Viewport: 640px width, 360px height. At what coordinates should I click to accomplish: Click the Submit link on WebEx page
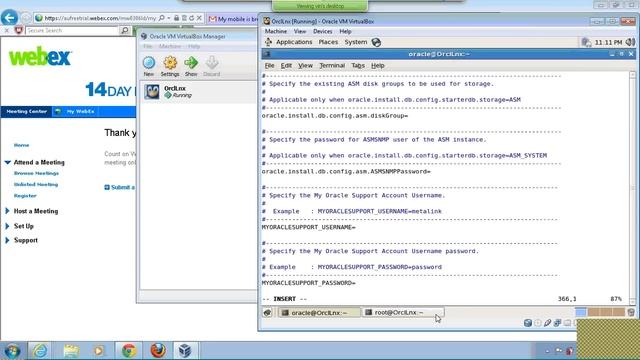coord(119,187)
